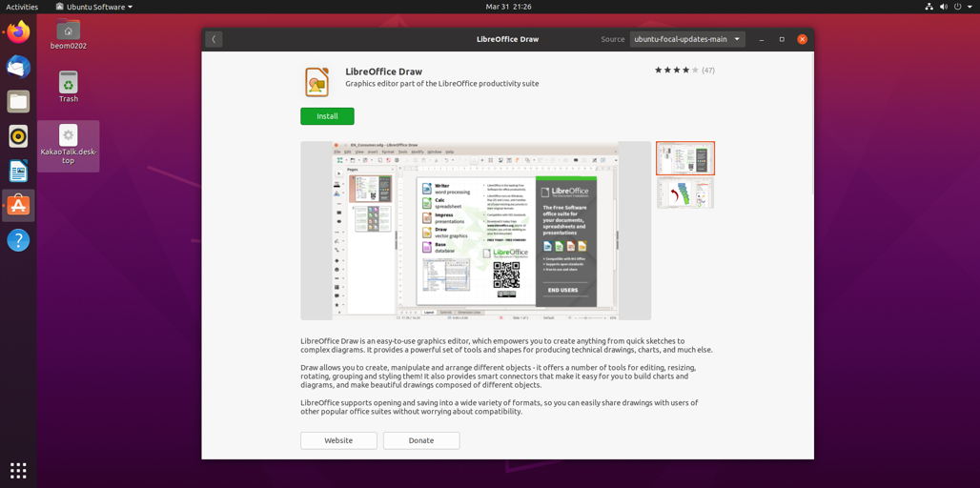The width and height of the screenshot is (980, 488).
Task: Open Files from the dock
Action: (18, 101)
